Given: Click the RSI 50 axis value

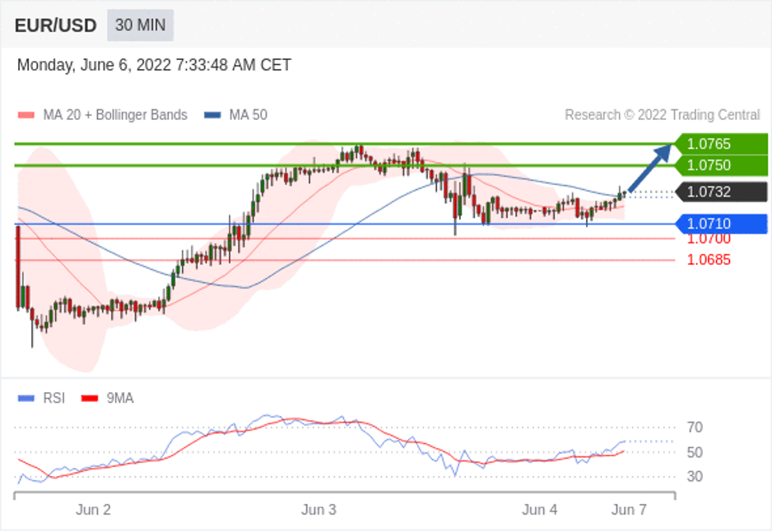Looking at the screenshot, I should pyautogui.click(x=695, y=452).
